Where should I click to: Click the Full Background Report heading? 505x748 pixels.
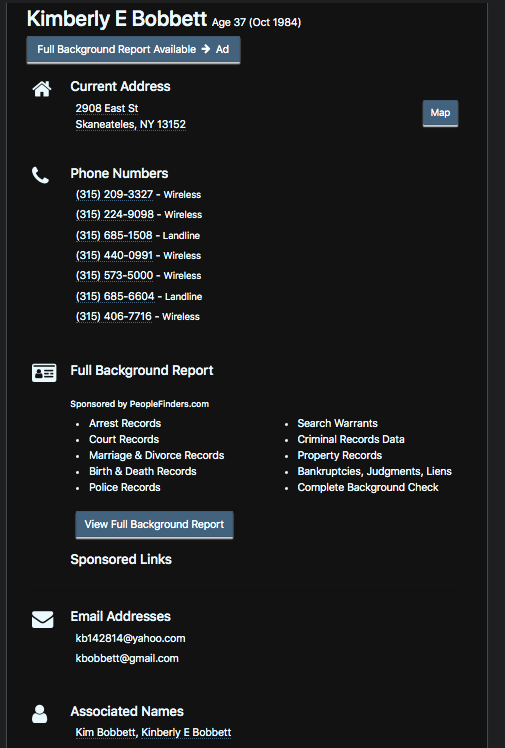point(142,371)
